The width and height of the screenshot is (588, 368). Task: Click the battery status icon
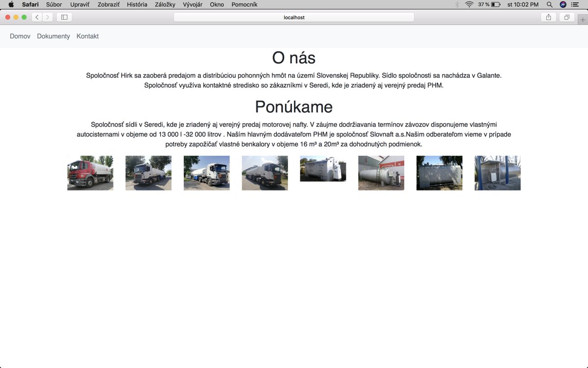point(496,4)
